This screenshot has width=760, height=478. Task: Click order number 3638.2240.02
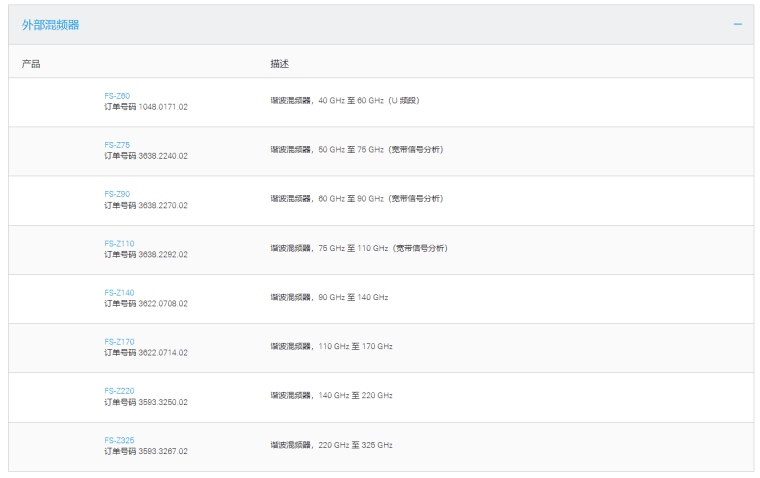tap(146, 156)
